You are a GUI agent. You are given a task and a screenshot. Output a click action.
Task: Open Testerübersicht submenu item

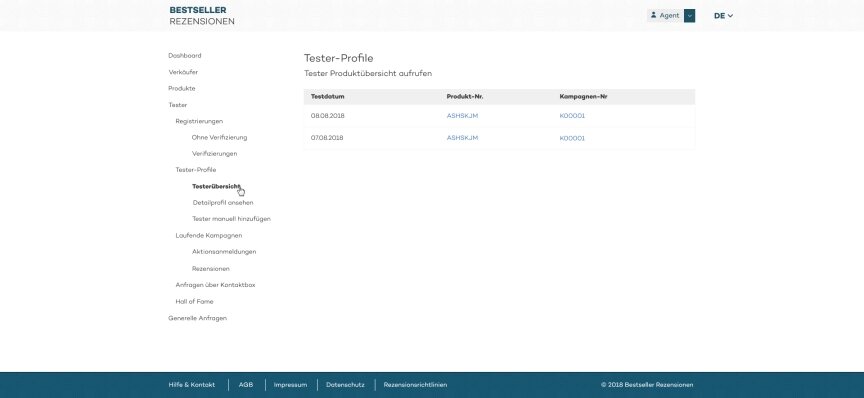click(x=216, y=186)
